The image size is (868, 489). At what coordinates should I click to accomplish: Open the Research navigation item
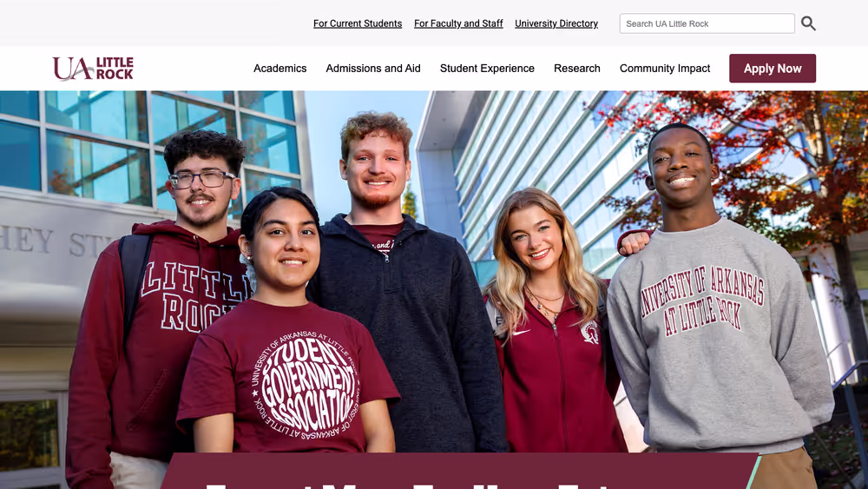(577, 68)
